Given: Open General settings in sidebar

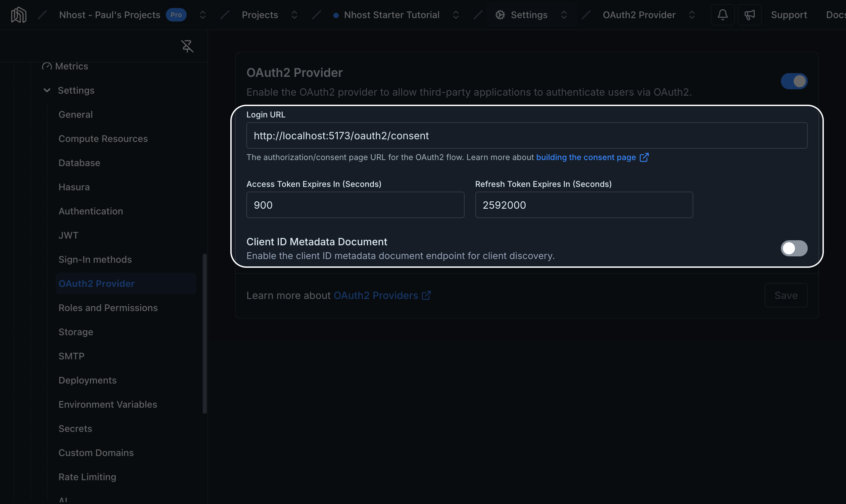Looking at the screenshot, I should (76, 114).
